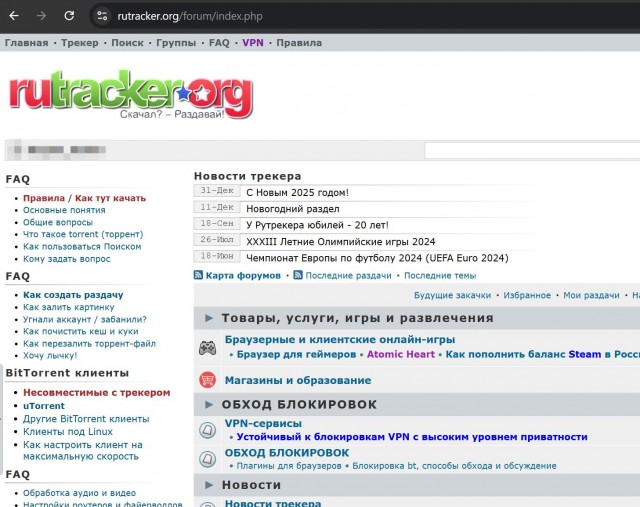
Task: Open Как почистить кеш и куки link
Action: pos(80,331)
